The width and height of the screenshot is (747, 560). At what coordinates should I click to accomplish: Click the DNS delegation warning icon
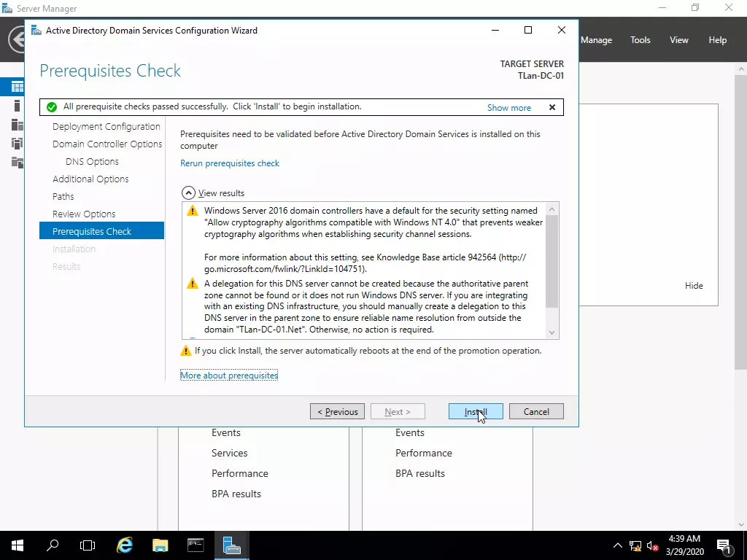click(193, 284)
